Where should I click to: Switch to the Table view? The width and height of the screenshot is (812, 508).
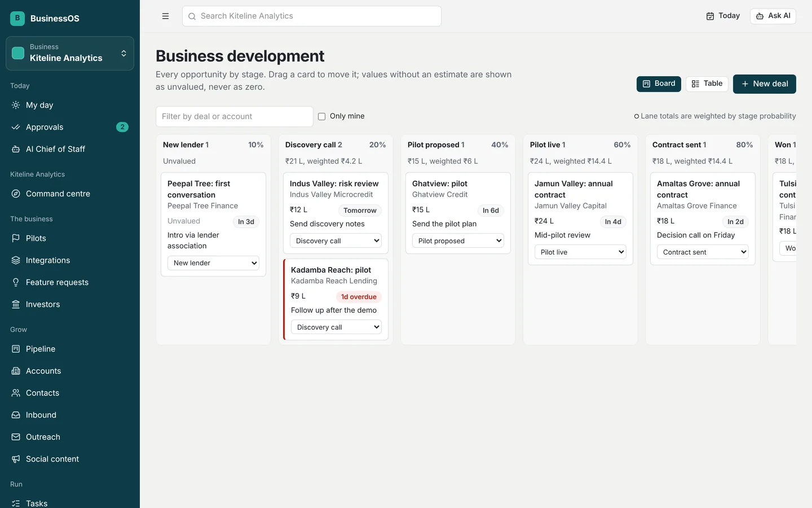[707, 84]
